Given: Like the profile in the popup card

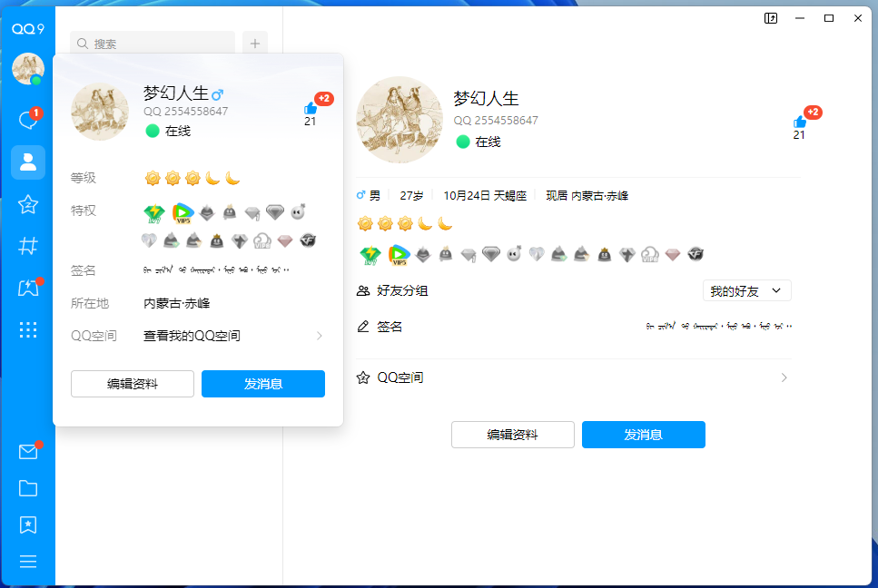Looking at the screenshot, I should (311, 108).
